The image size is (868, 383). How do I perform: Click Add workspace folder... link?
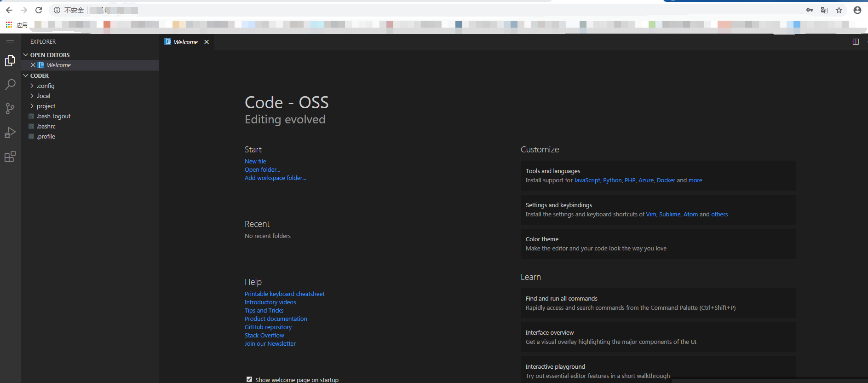[275, 178]
